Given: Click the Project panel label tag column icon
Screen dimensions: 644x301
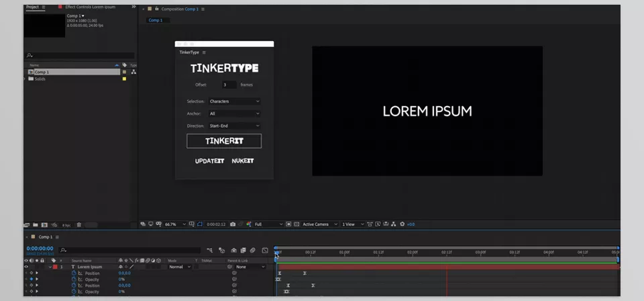Looking at the screenshot, I should click(x=125, y=65).
